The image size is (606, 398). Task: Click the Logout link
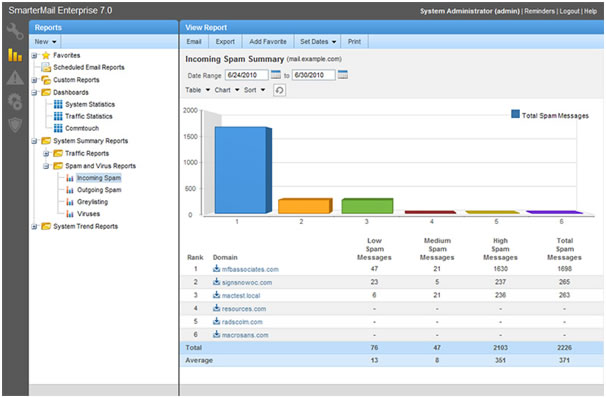pyautogui.click(x=569, y=11)
